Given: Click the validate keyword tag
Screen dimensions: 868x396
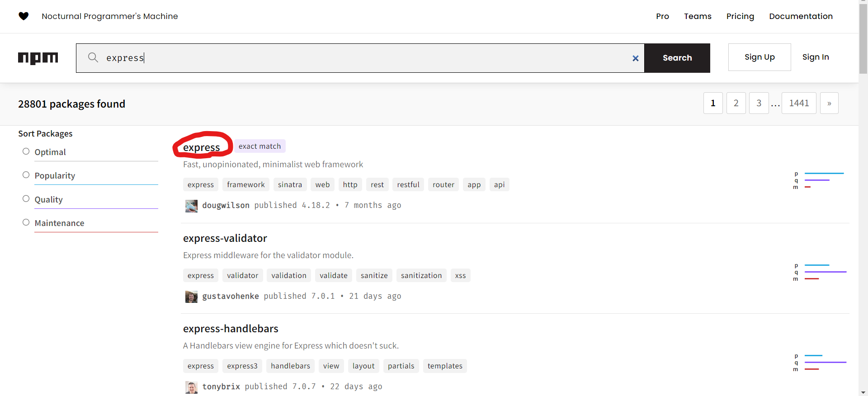Looking at the screenshot, I should pyautogui.click(x=334, y=275).
